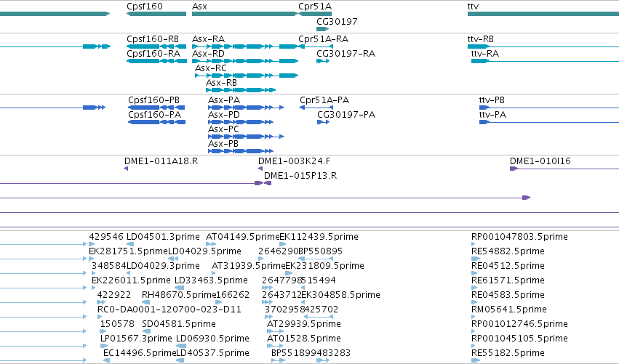
Task: Click the DME1-010I16 clone label
Action: [x=540, y=161]
